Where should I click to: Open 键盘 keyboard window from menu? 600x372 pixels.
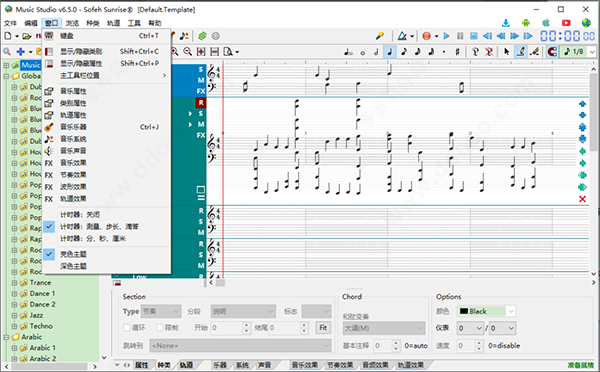click(106, 36)
